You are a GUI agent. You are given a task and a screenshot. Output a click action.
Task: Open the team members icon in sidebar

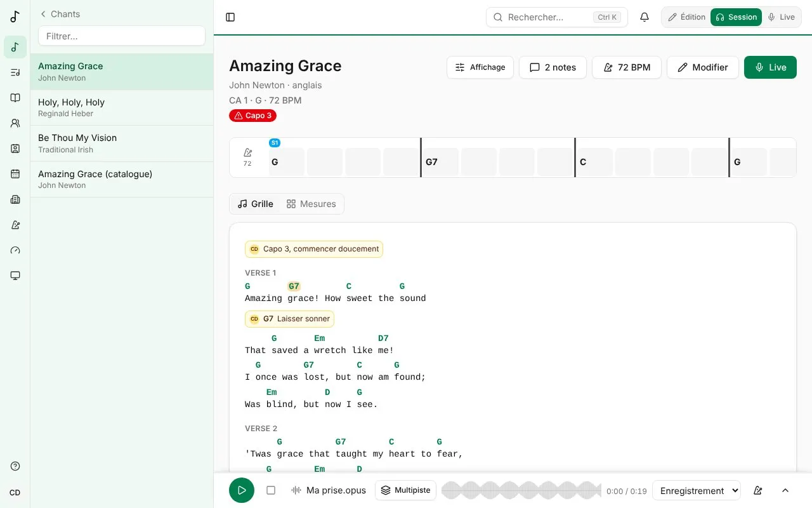pos(15,123)
